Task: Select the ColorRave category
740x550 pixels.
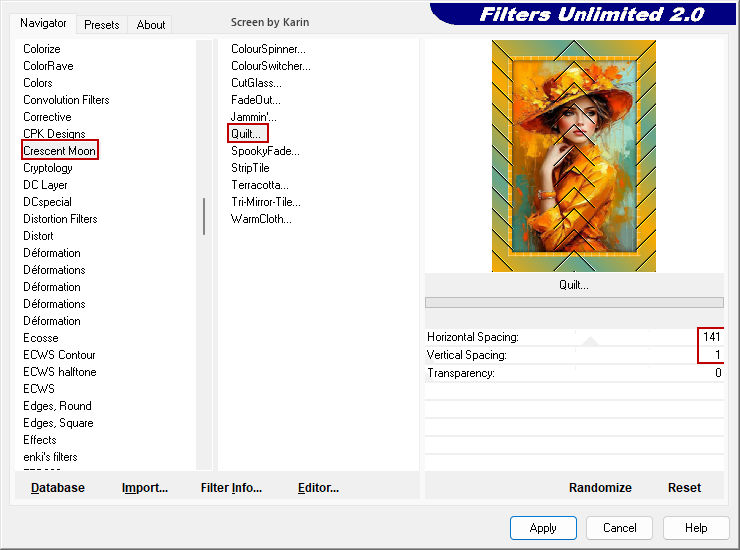Action: click(x=48, y=66)
